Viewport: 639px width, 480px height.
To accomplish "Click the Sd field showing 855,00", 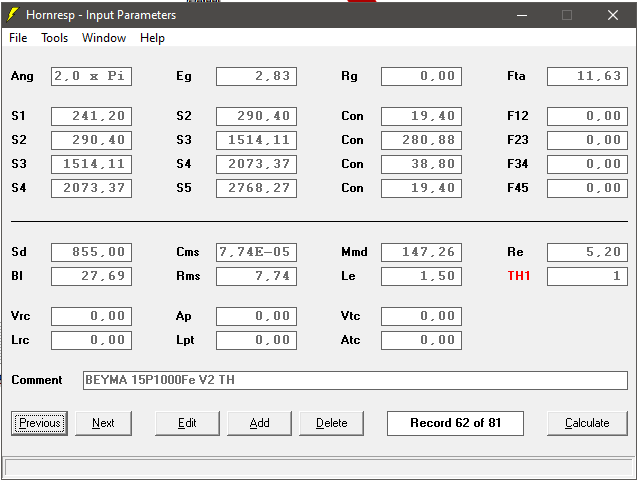I will point(91,252).
